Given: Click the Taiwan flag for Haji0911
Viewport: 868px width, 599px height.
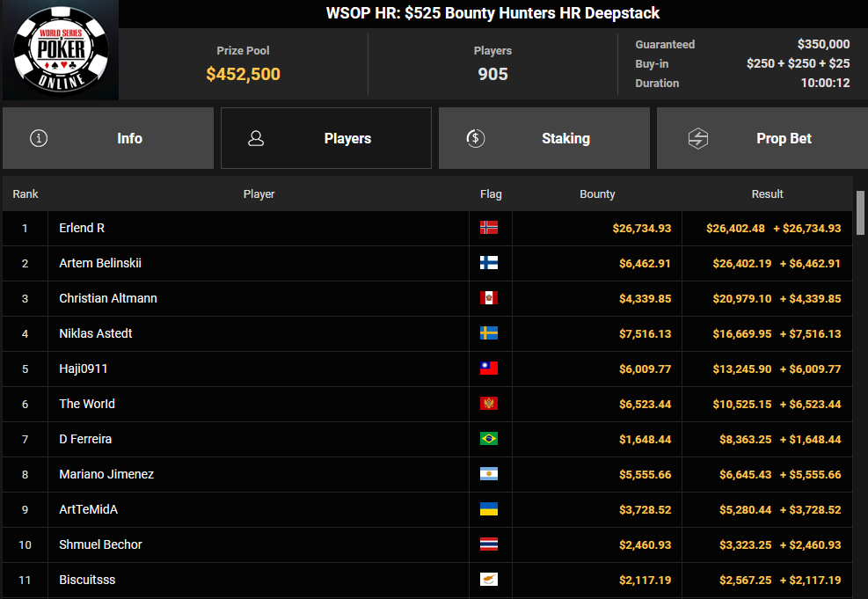Looking at the screenshot, I should pyautogui.click(x=489, y=369).
